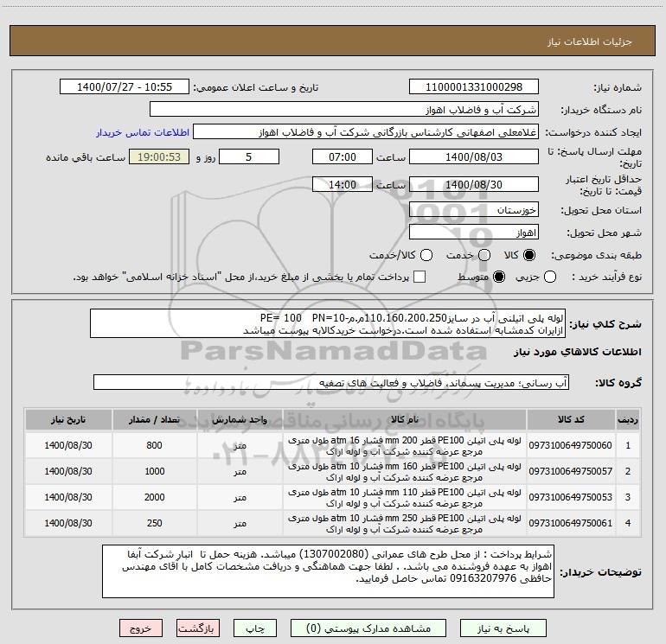The width and height of the screenshot is (666, 644).
Task: Click general description text box شرح کلی نیاز
Action: click(328, 324)
